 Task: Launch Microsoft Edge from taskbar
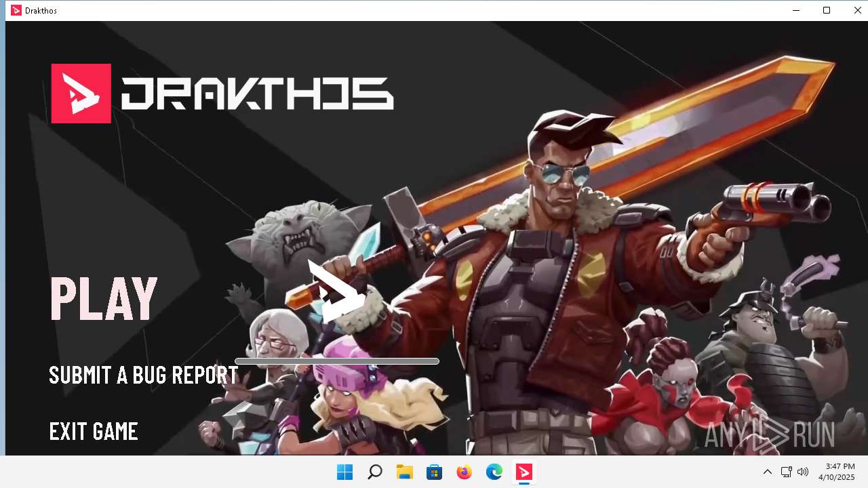(x=494, y=472)
